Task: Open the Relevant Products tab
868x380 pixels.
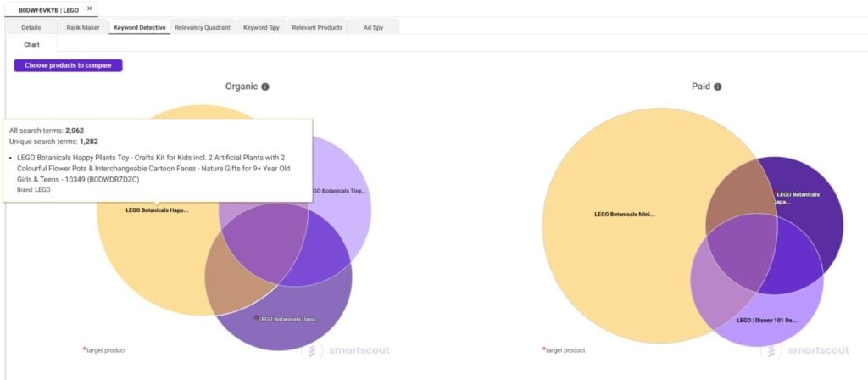Action: pyautogui.click(x=317, y=27)
